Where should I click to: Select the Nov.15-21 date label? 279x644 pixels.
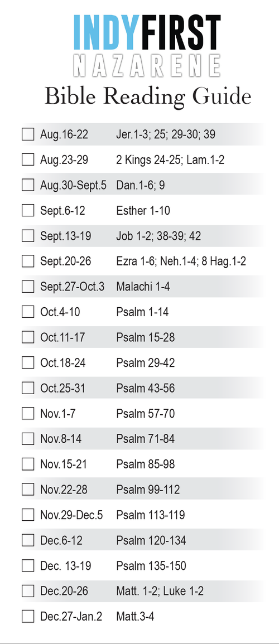tap(64, 464)
